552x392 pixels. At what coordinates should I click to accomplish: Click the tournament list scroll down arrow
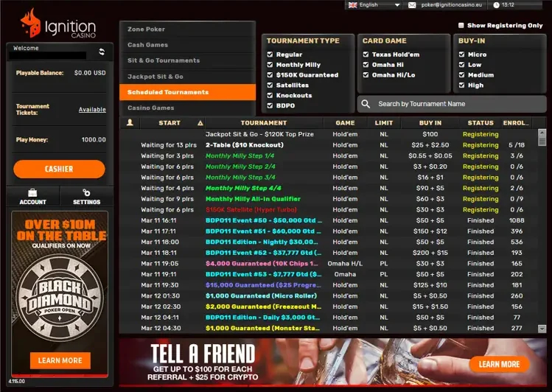coord(542,329)
